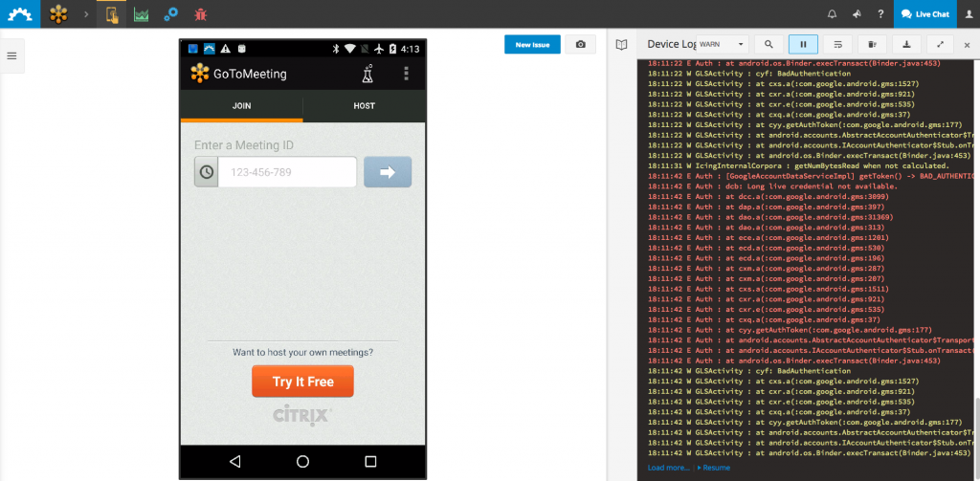The width and height of the screenshot is (980, 481).
Task: Open the book documentation icon
Action: [x=621, y=45]
